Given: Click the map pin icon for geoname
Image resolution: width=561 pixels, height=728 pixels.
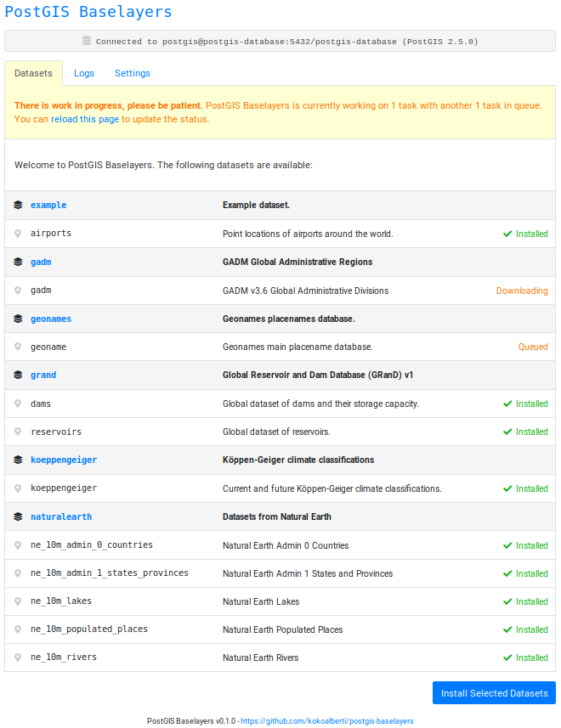Looking at the screenshot, I should click(x=18, y=347).
